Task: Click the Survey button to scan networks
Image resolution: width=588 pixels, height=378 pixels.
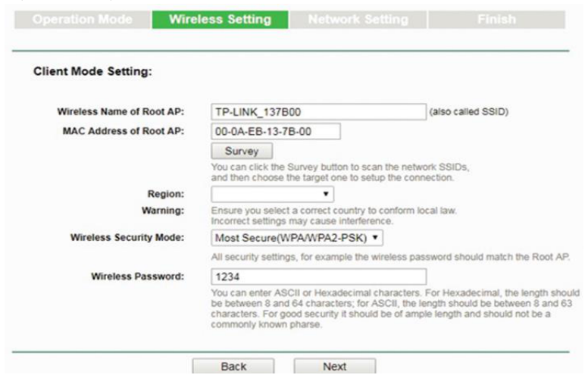Action: coord(242,152)
